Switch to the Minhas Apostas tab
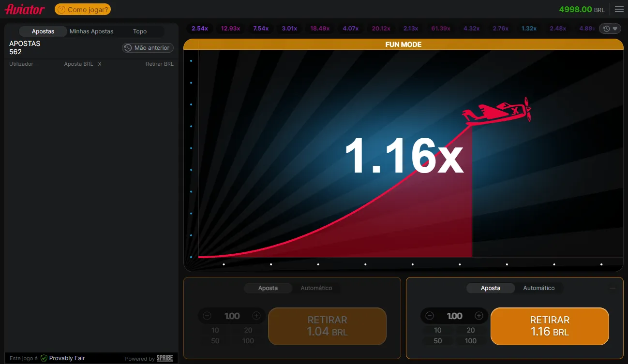This screenshot has width=628, height=364. 91,31
